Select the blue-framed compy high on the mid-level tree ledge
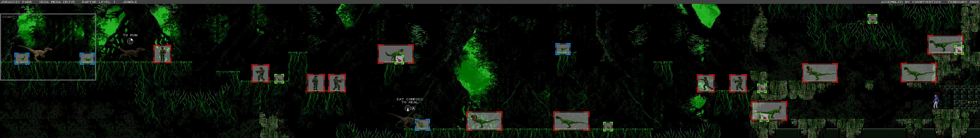The image size is (980, 138). point(563,49)
